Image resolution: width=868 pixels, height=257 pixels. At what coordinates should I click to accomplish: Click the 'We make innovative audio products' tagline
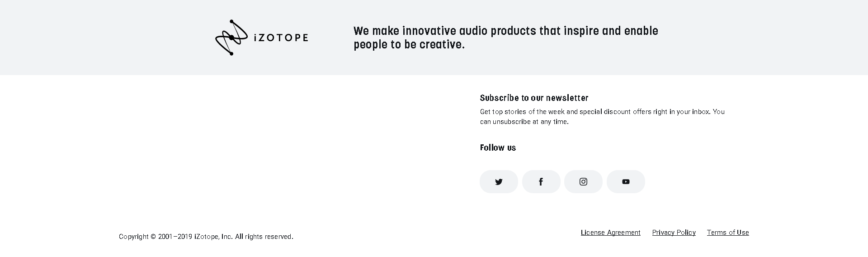[505, 31]
